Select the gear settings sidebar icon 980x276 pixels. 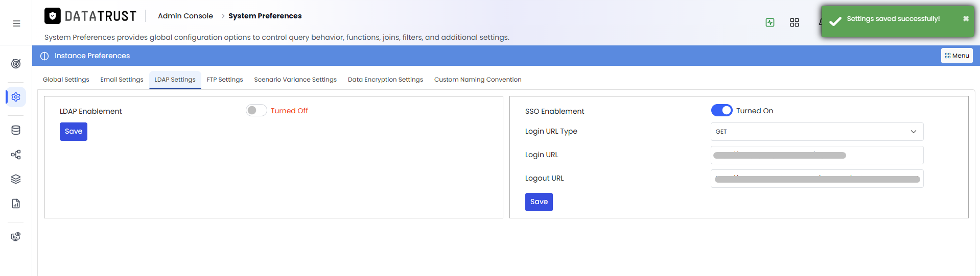click(16, 97)
